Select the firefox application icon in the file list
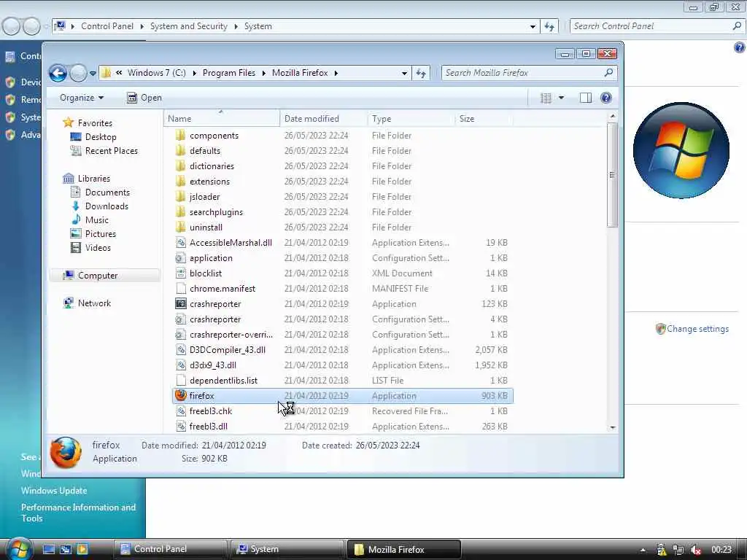 pos(181,395)
